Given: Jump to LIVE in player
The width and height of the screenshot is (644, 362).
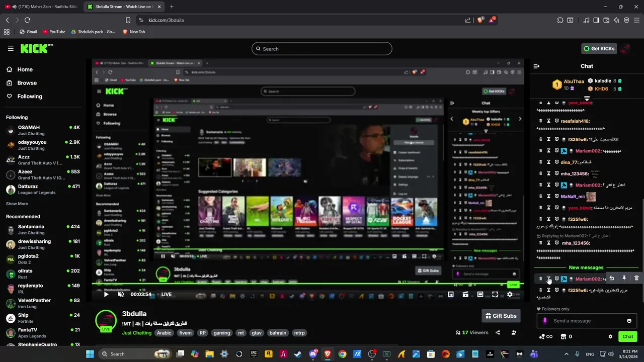Looking at the screenshot, I should coord(166,294).
